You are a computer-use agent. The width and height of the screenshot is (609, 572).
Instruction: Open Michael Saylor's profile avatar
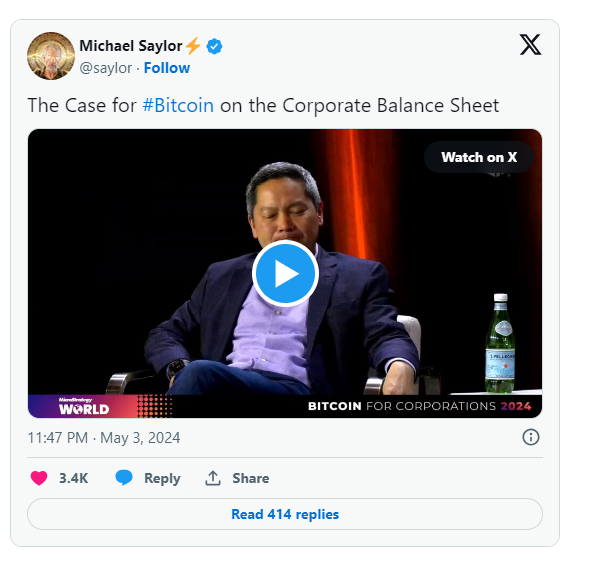point(51,56)
